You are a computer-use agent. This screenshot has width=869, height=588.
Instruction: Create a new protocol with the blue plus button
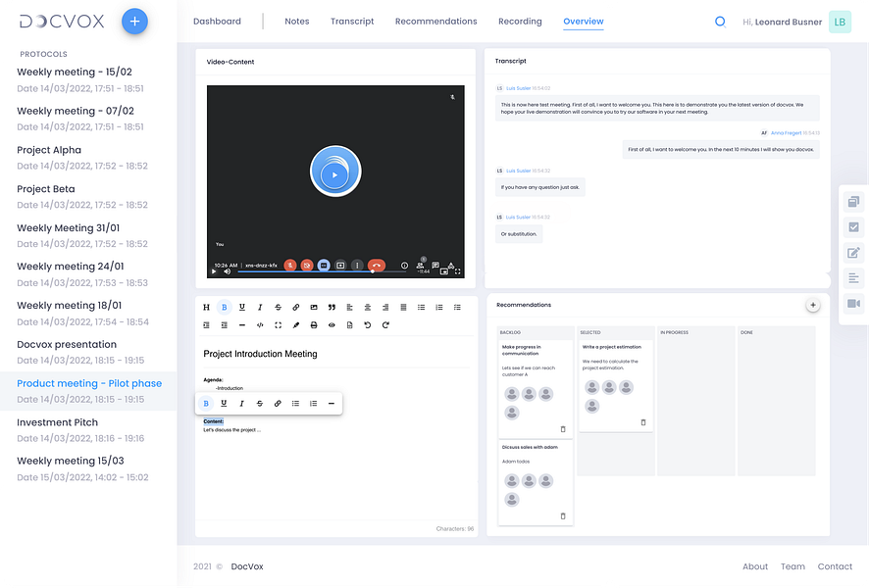(134, 22)
